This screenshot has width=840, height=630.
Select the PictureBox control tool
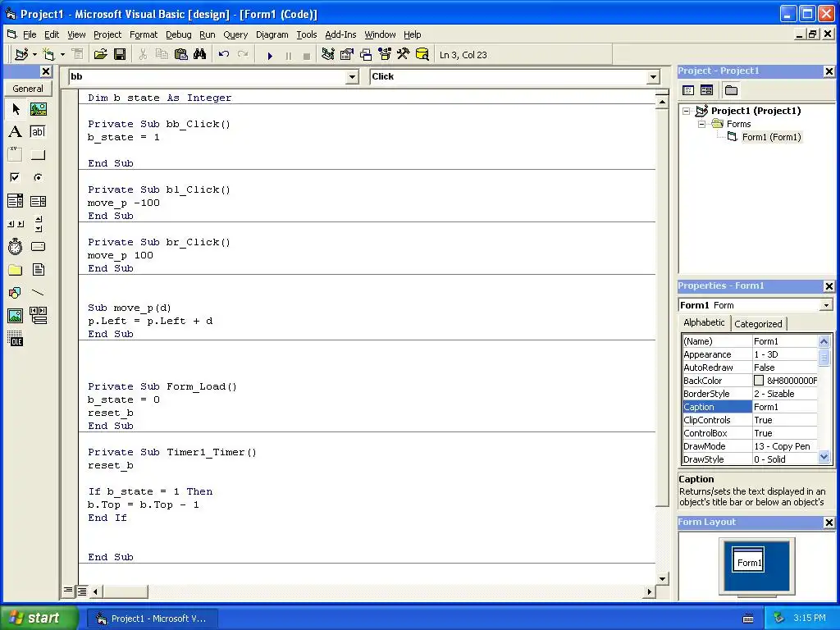pos(38,109)
